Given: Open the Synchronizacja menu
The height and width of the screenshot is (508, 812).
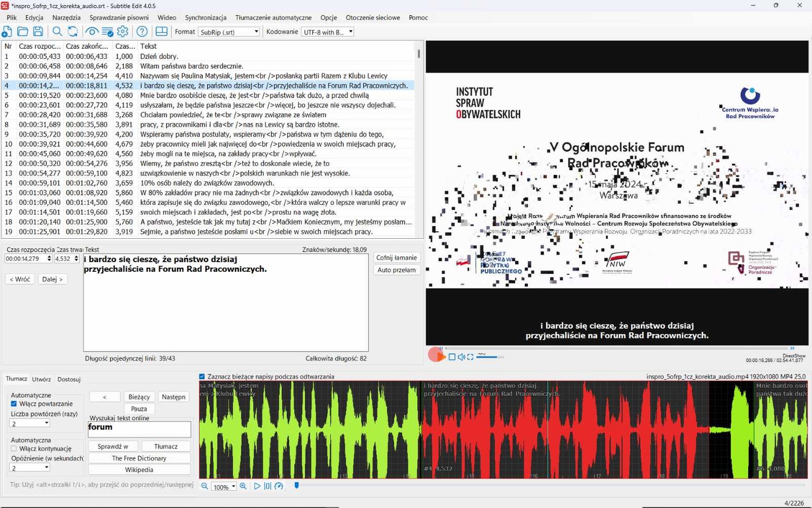Looking at the screenshot, I should click(x=206, y=17).
